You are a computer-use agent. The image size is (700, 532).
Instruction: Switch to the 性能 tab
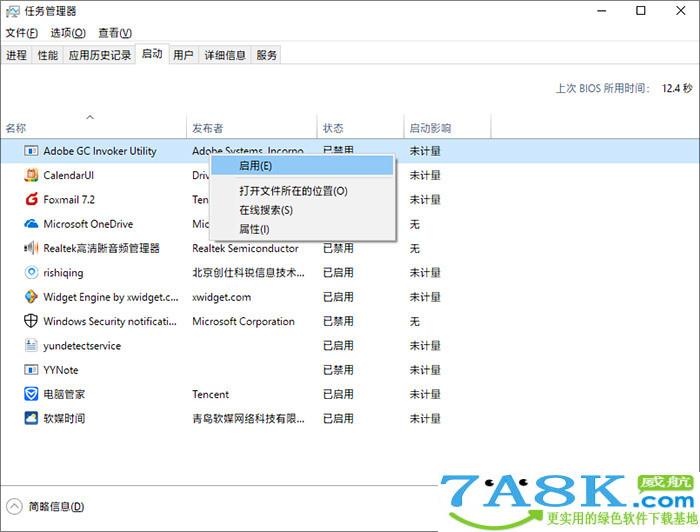(47, 55)
